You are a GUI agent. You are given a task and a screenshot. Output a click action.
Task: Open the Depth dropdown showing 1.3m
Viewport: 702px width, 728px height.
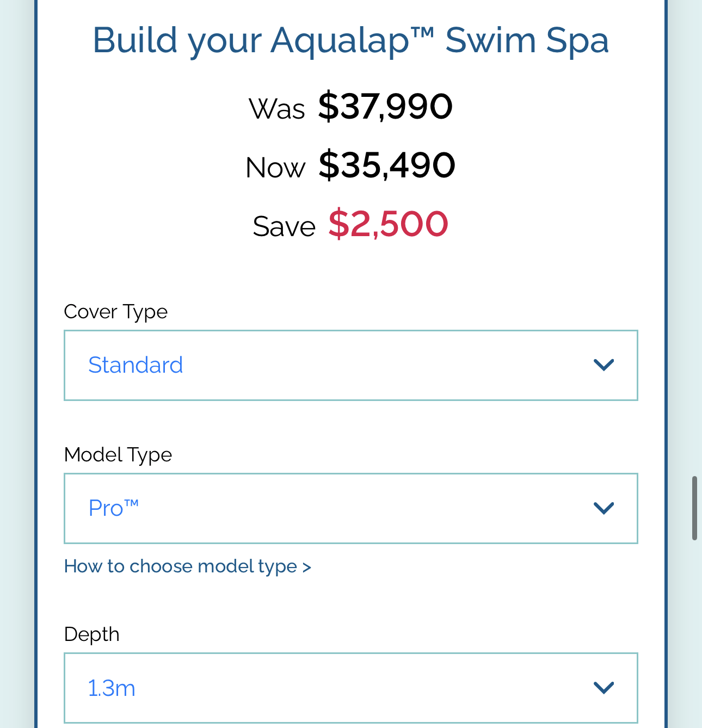[x=350, y=688]
